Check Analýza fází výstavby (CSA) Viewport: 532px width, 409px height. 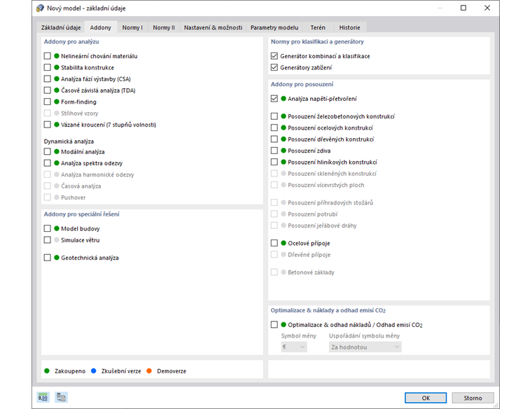coord(47,78)
